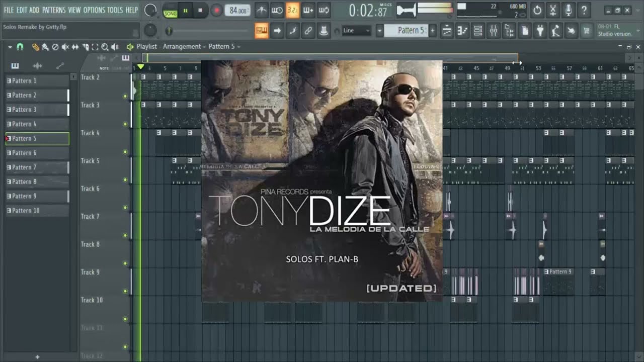Toggle typing keyboard to piano button

click(x=261, y=31)
